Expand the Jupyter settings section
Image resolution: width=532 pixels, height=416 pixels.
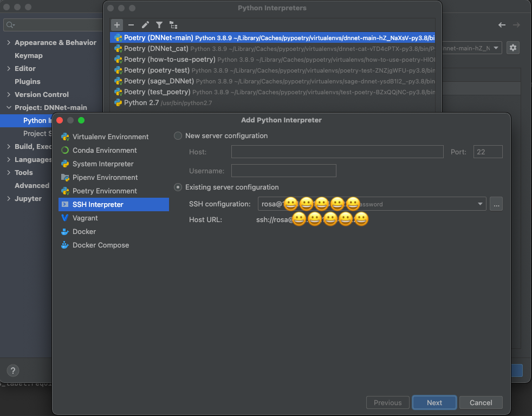[9, 199]
